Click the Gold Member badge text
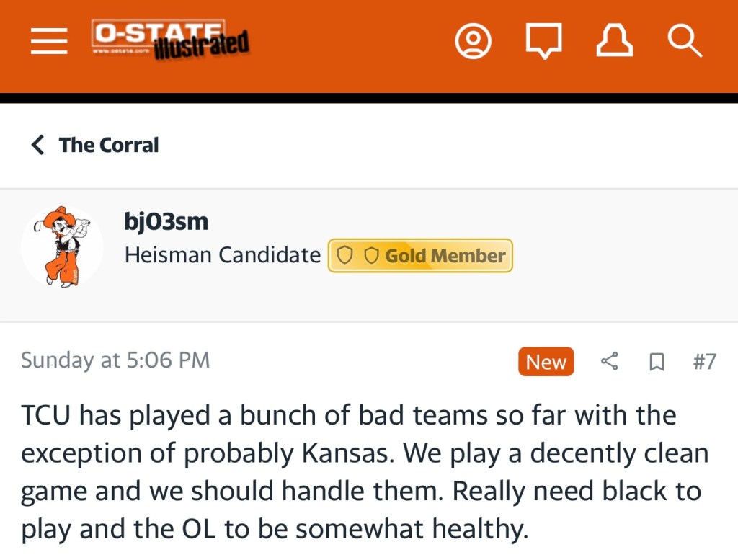This screenshot has width=738, height=560. coord(445,256)
